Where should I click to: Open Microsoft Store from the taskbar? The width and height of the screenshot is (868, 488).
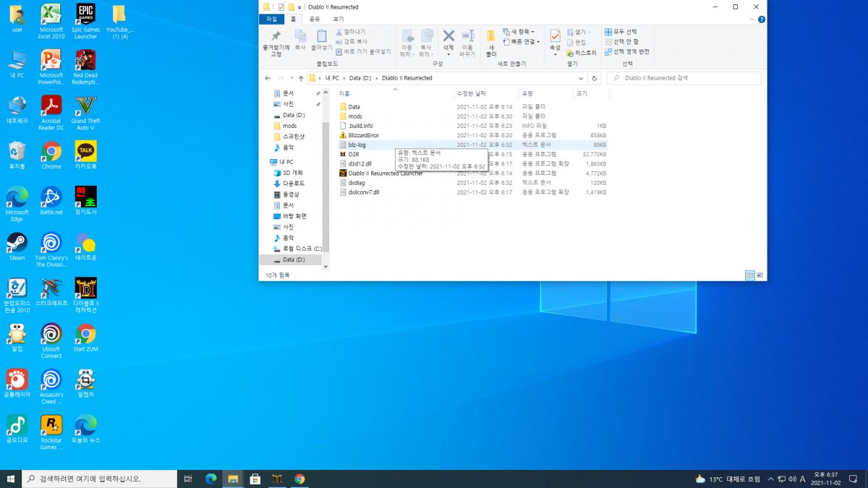point(255,479)
